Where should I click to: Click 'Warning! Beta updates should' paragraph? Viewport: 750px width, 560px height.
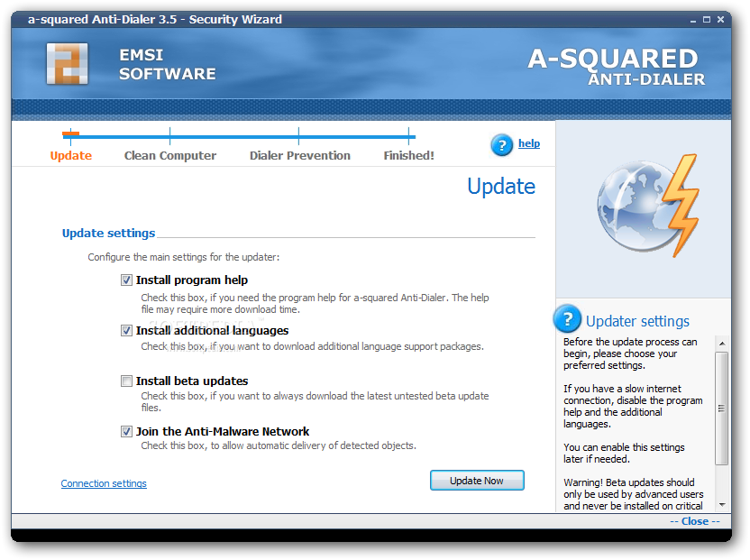(634, 494)
